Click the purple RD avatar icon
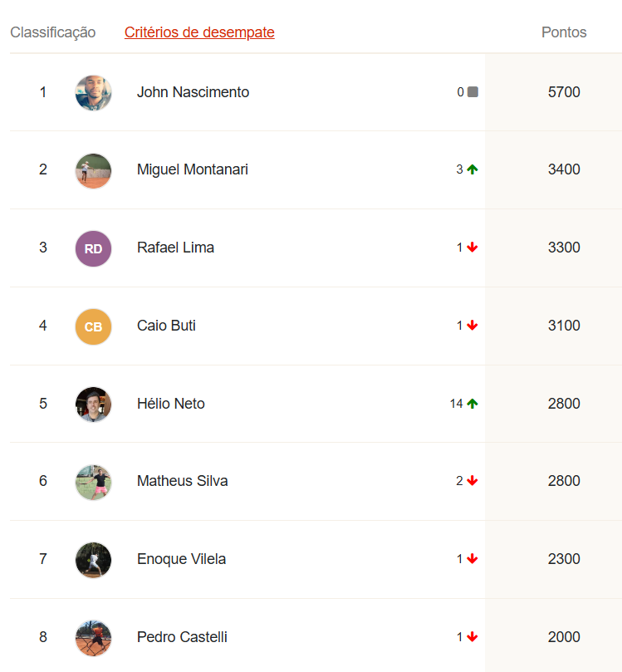This screenshot has height=672, width=622. point(93,248)
